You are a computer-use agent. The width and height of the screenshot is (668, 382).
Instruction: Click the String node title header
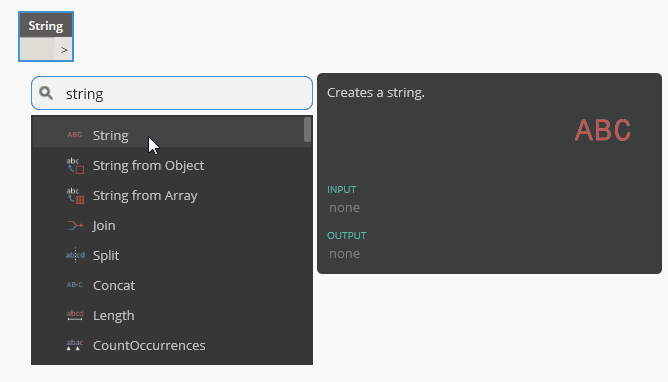46,26
